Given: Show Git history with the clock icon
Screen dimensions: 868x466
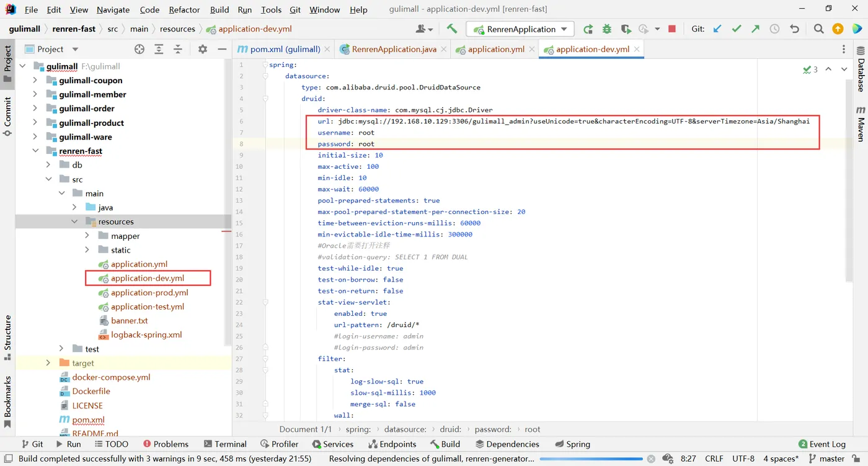Looking at the screenshot, I should (x=775, y=29).
